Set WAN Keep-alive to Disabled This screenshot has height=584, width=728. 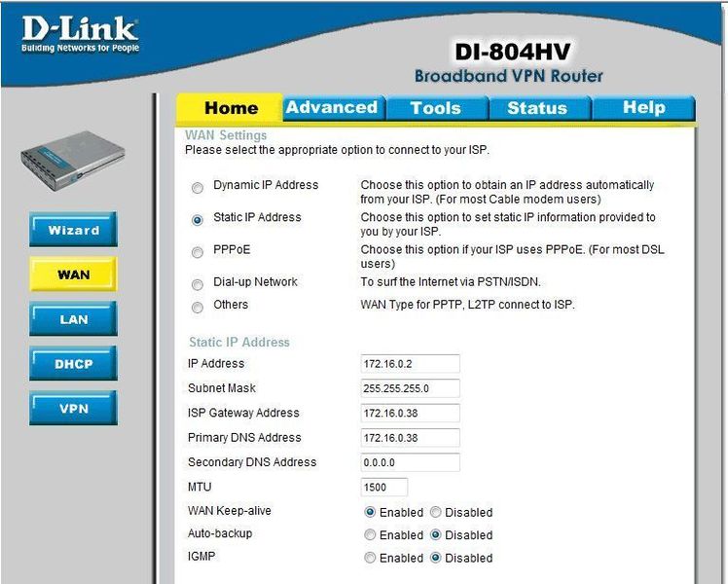435,512
